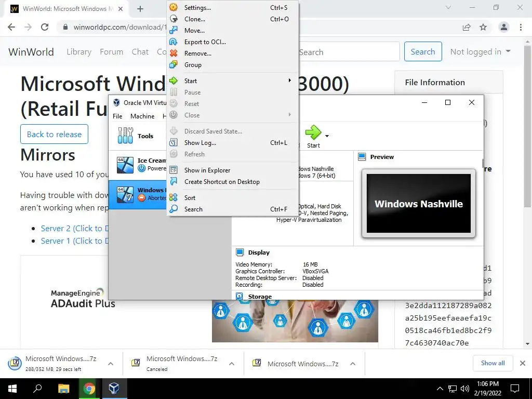Click the Export to OCI icon
The height and width of the screenshot is (399, 532).
point(174,42)
